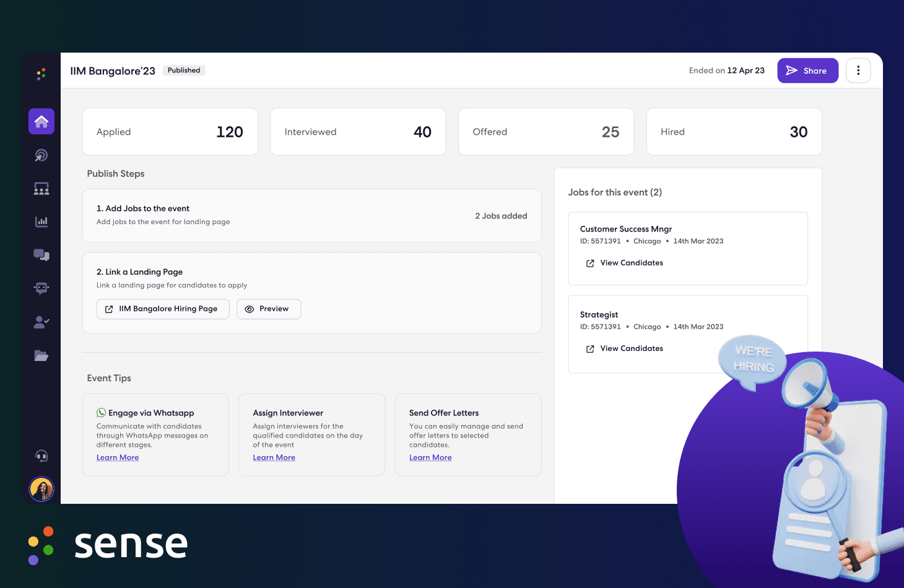
Task: Click Learn More under Assign Interviewer
Action: [x=274, y=457]
